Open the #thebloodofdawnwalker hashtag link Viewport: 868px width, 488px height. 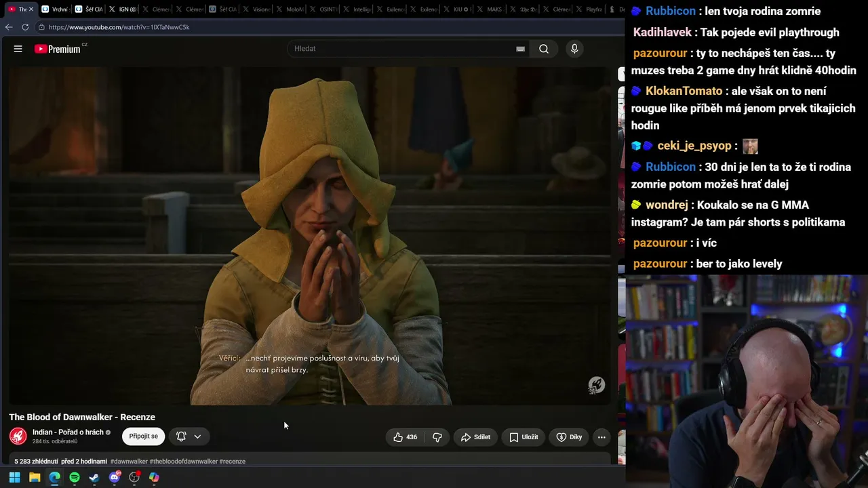coord(184,462)
